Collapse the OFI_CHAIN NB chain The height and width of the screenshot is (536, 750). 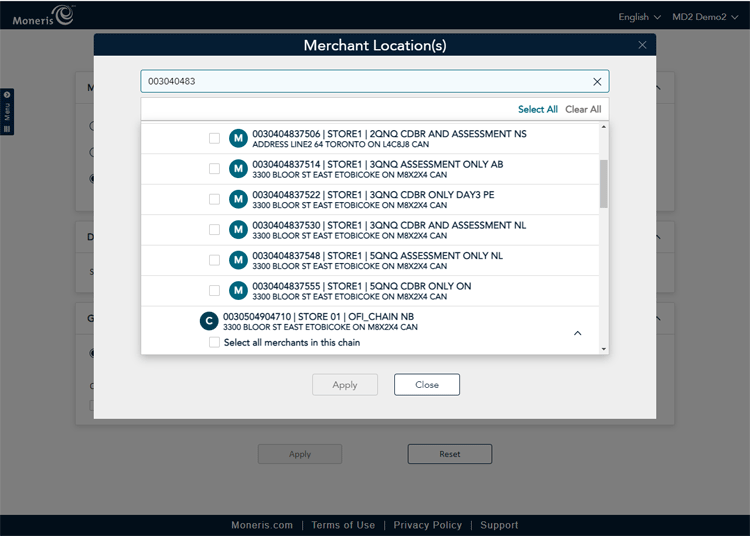click(x=577, y=333)
